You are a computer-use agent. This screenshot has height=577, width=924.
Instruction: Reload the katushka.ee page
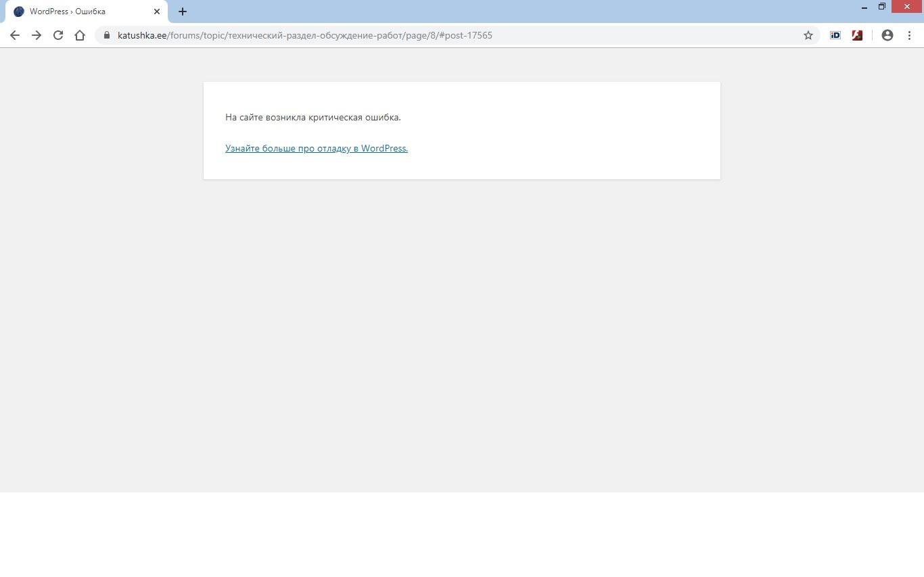coord(58,35)
